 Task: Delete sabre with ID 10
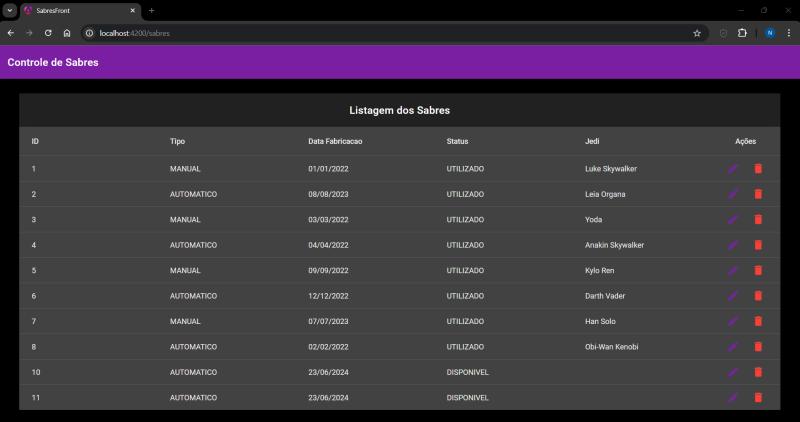point(758,372)
